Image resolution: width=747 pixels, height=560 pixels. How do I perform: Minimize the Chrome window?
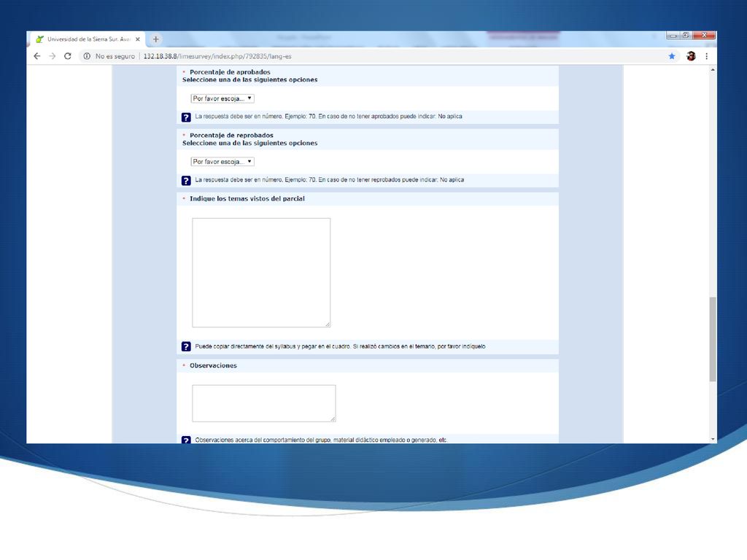[673, 36]
